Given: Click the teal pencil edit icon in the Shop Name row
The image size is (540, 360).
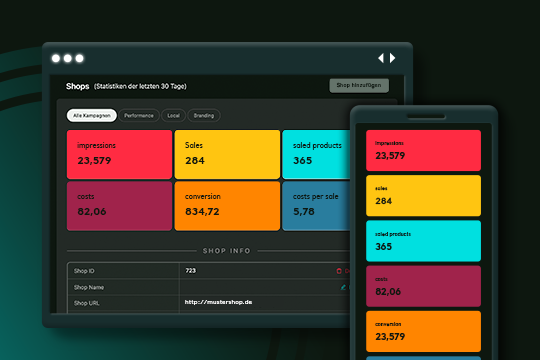Looking at the screenshot, I should click(x=343, y=287).
